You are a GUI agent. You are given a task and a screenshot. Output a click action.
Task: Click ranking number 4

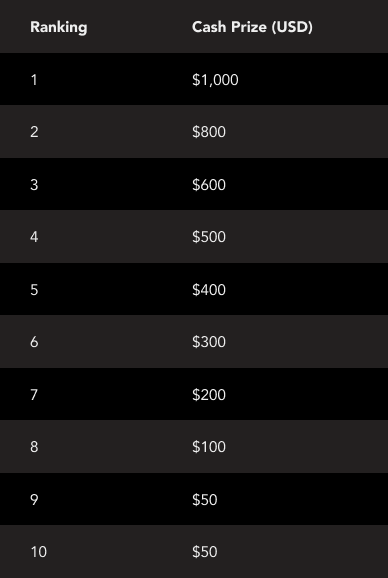(34, 237)
